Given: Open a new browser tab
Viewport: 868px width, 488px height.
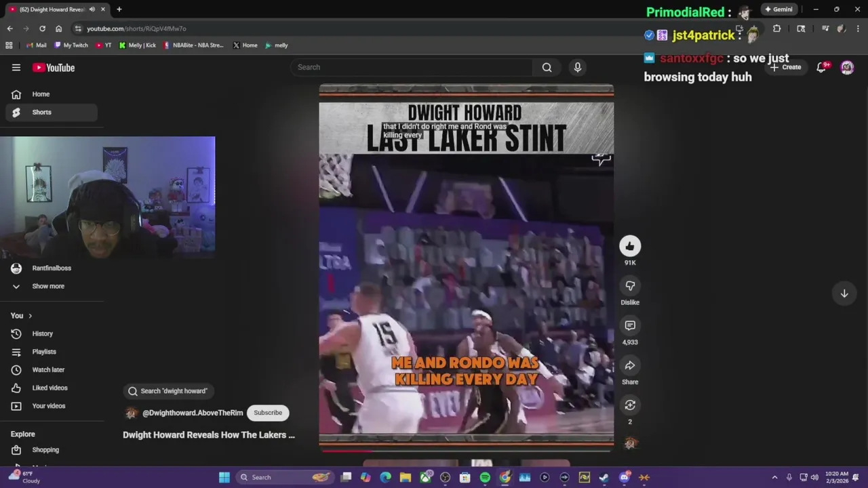Looking at the screenshot, I should pos(119,9).
